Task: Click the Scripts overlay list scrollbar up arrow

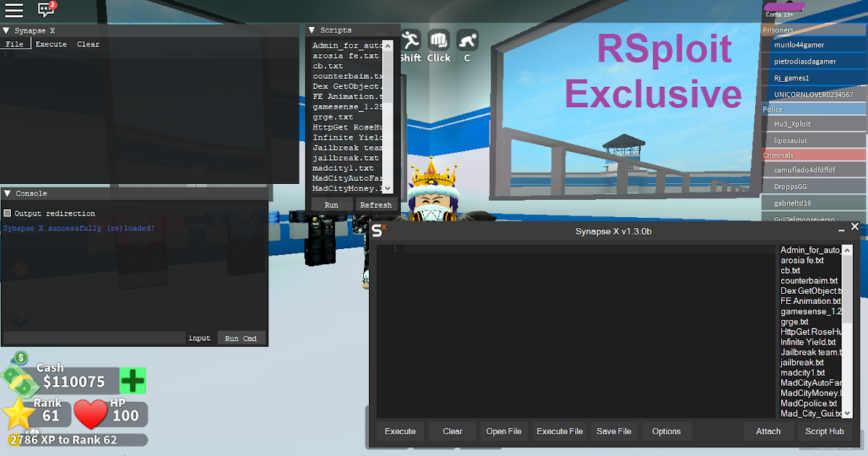Action: (387, 44)
